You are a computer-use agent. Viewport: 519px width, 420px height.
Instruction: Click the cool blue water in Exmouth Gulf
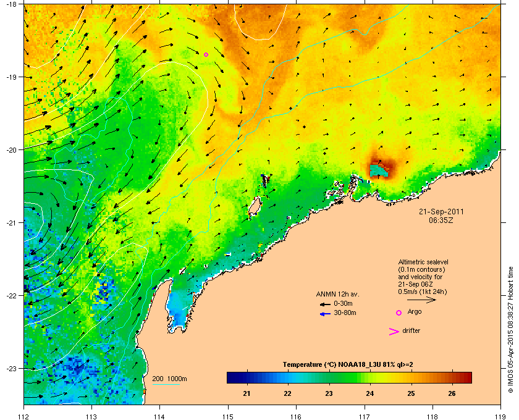point(178,308)
